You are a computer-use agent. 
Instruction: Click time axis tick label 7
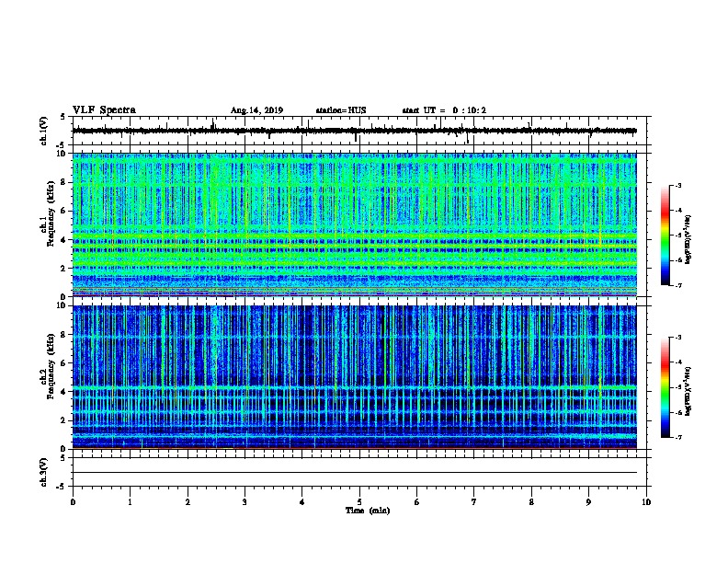tap(474, 502)
